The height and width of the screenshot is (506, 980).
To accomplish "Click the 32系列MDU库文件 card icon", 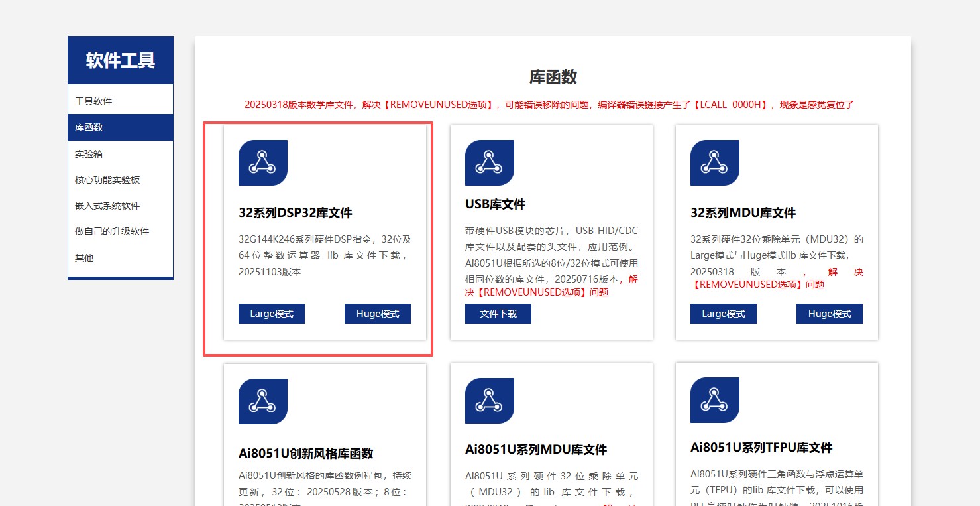I will 714,162.
